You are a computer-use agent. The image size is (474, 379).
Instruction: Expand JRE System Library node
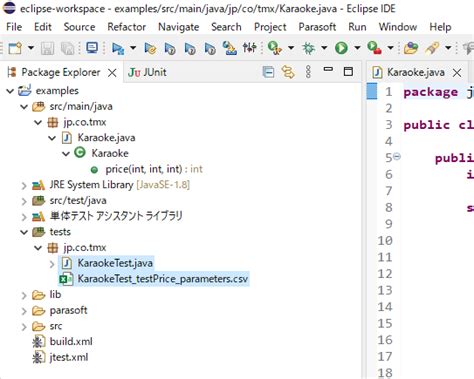click(24, 185)
